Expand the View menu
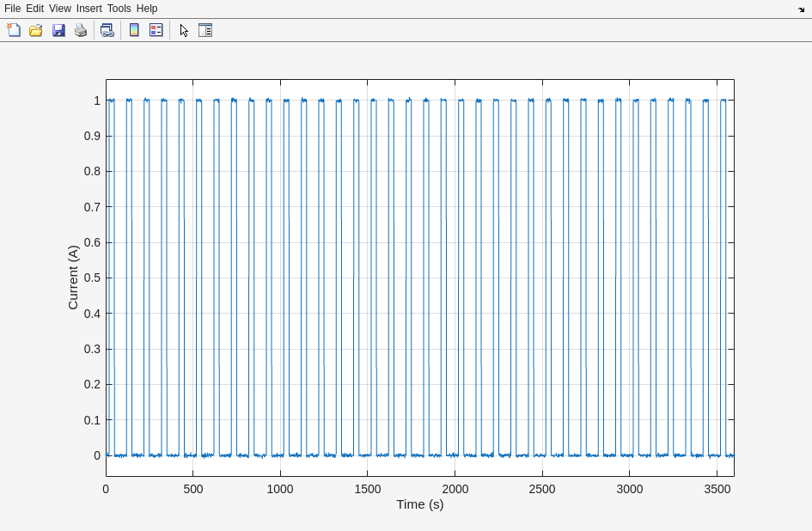The height and width of the screenshot is (531, 812). click(60, 9)
